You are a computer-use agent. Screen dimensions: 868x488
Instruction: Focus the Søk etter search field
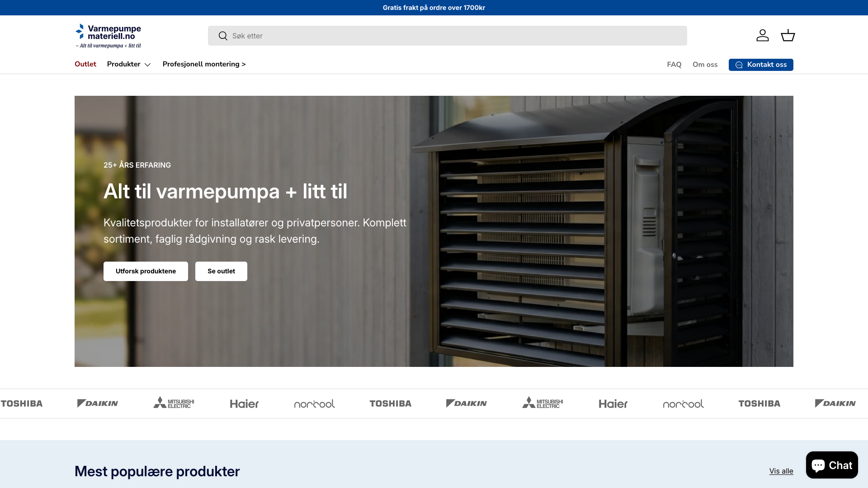[x=448, y=36]
